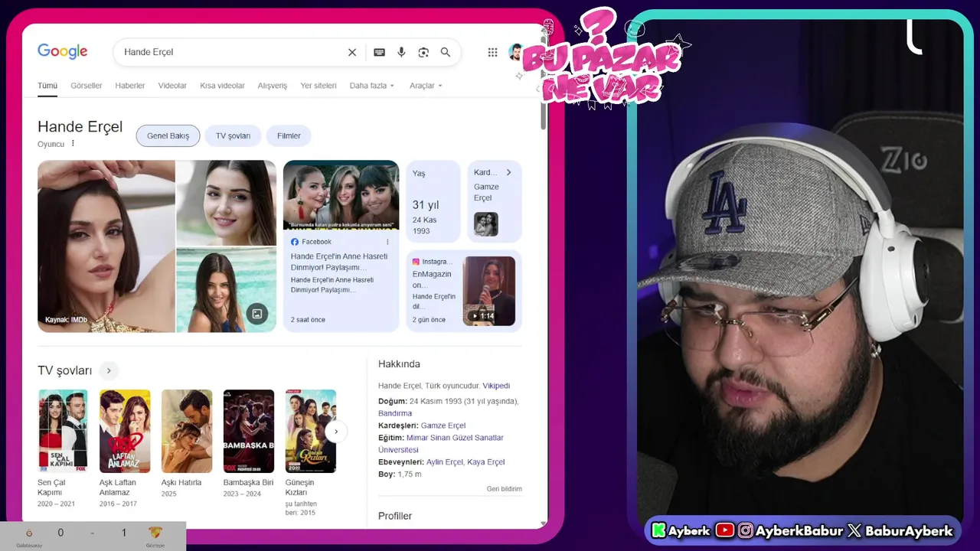Open Gamze Erçel link in Hakkında

443,425
